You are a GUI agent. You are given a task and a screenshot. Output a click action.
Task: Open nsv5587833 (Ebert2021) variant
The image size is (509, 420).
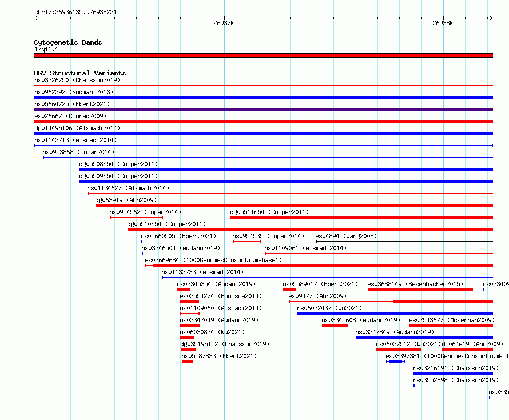point(219,356)
